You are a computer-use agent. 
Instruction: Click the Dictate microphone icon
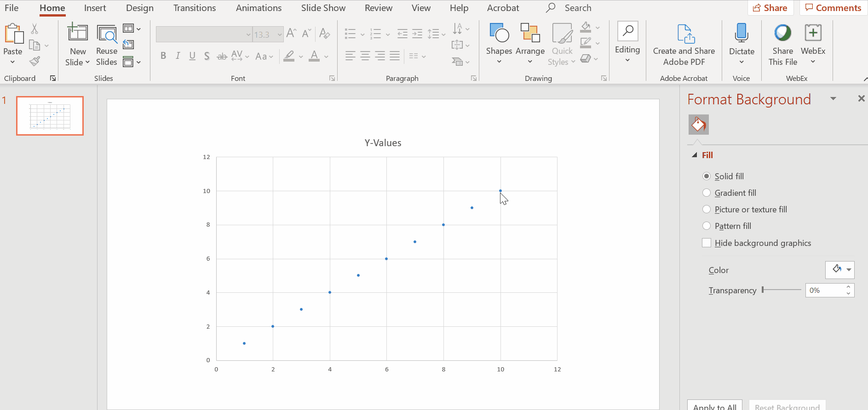(x=742, y=33)
